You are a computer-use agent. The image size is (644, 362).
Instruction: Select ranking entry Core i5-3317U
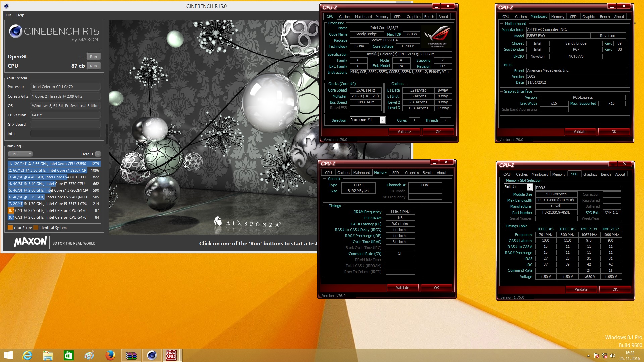[x=54, y=204]
